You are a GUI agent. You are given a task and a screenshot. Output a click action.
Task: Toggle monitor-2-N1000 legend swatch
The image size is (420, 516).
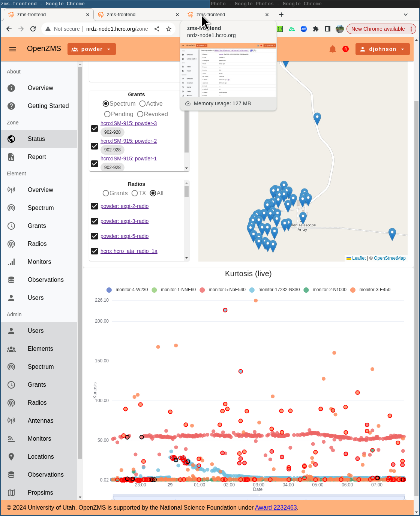pos(306,290)
